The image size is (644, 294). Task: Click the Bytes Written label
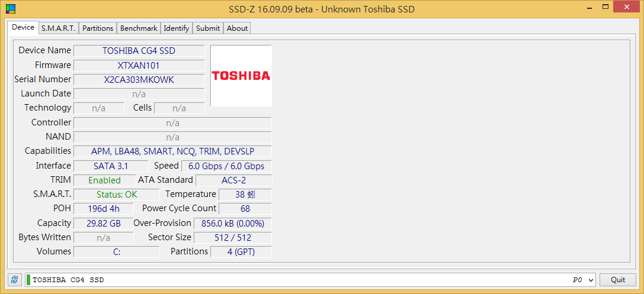tap(45, 237)
